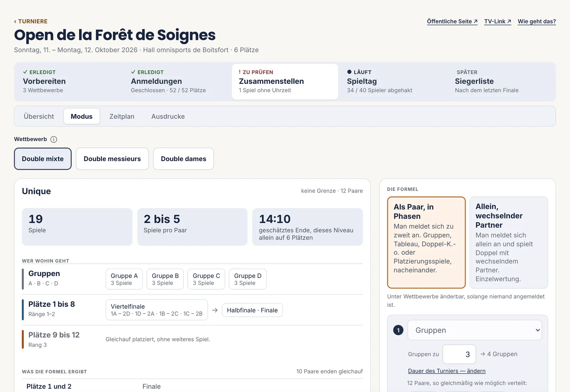Open the Gruppe A chip
Viewport: 570px width, 392px height.
click(x=124, y=279)
